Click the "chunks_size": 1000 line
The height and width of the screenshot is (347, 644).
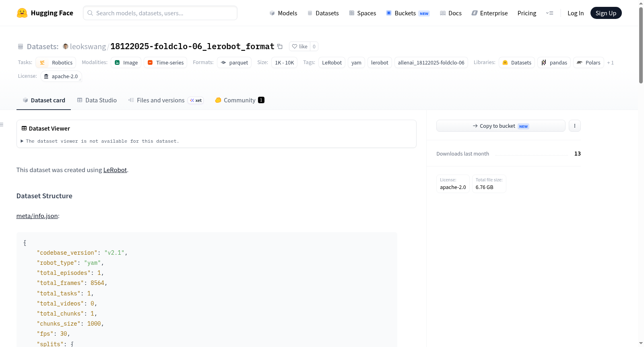70,324
